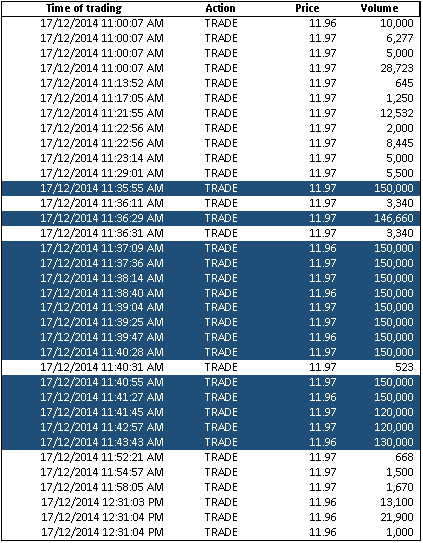Click the 'Time of trading' column header
Viewport: 423px width, 543px height.
(x=84, y=8)
